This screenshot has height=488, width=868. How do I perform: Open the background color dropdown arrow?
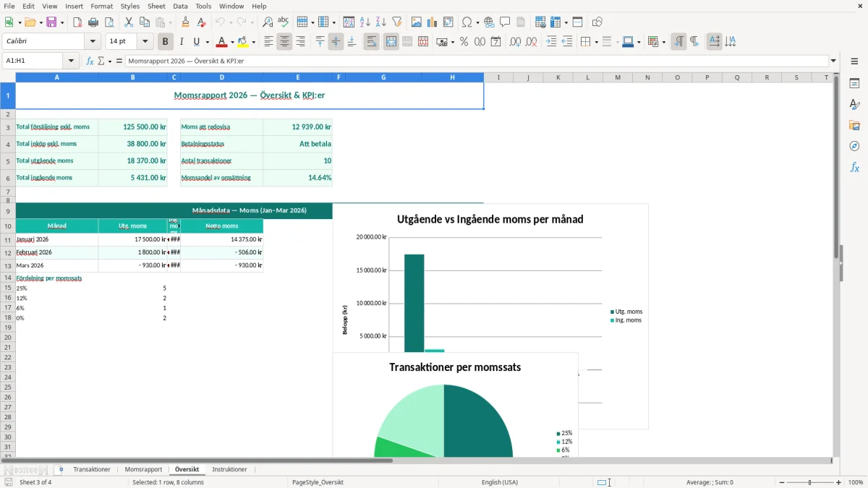coord(254,42)
